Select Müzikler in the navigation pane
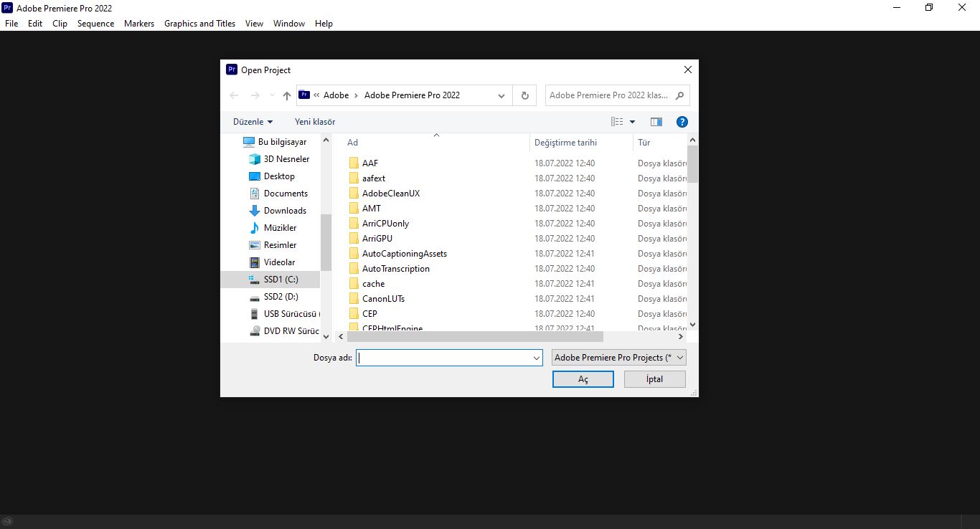Viewport: 980px width, 529px height. [x=273, y=228]
